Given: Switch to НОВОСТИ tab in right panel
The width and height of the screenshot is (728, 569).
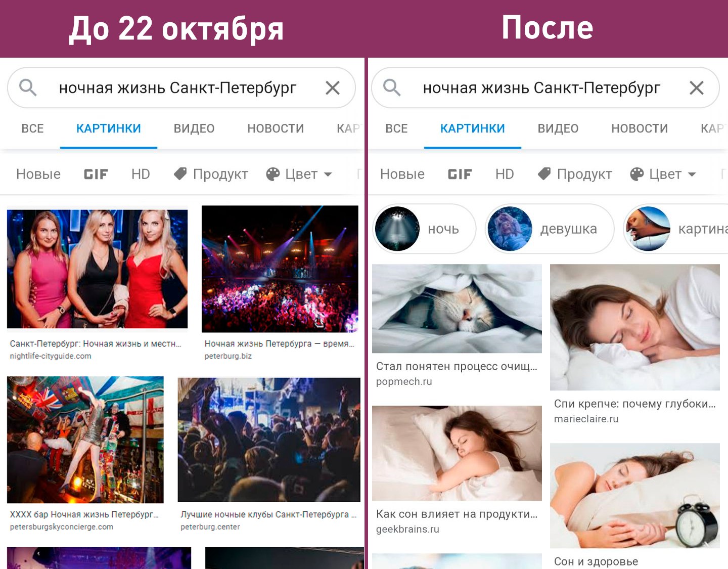Looking at the screenshot, I should tap(640, 128).
